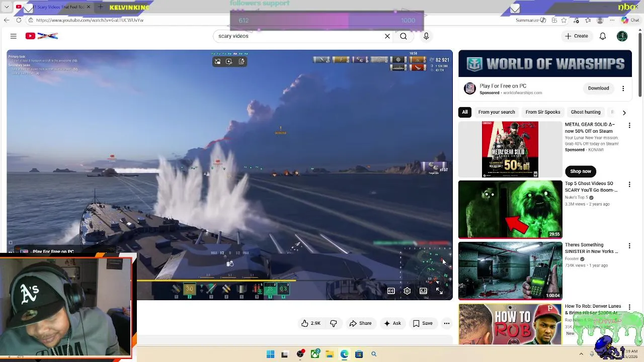Select the From Sir Spooks chip

tap(543, 112)
